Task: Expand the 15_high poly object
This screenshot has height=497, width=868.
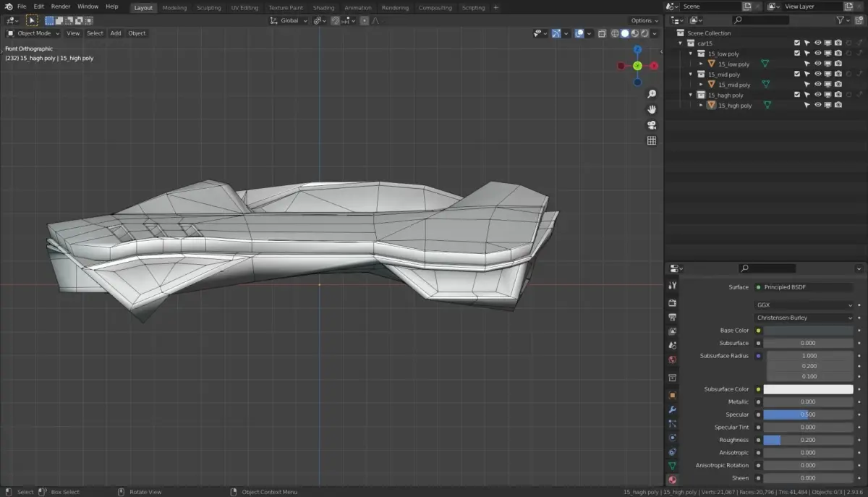Action: (701, 106)
